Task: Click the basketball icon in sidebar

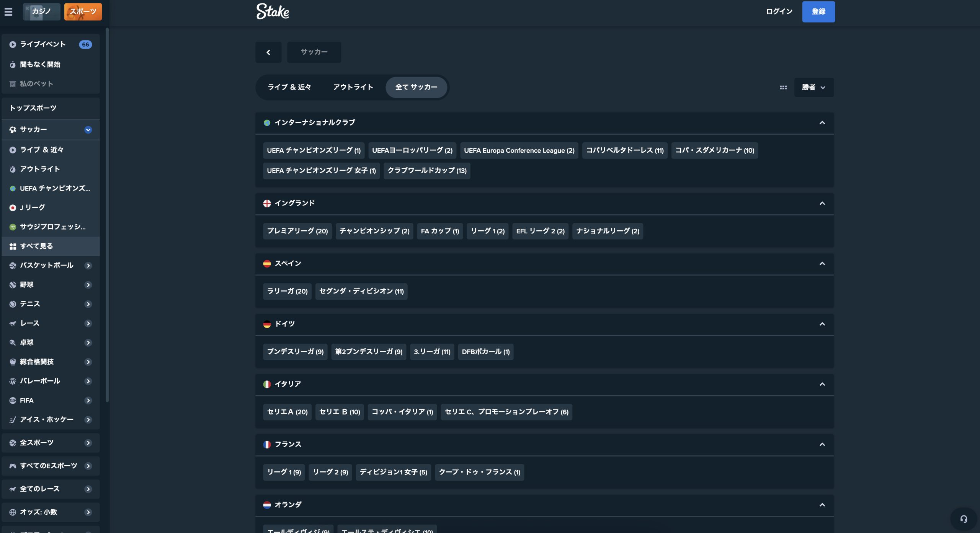Action: 13,266
